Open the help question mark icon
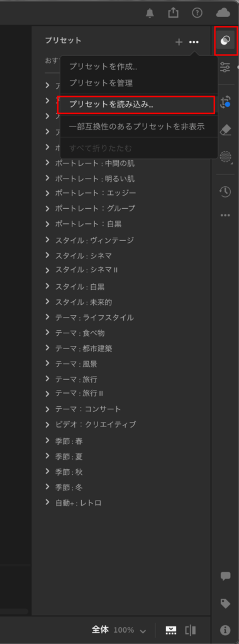 coord(197,13)
